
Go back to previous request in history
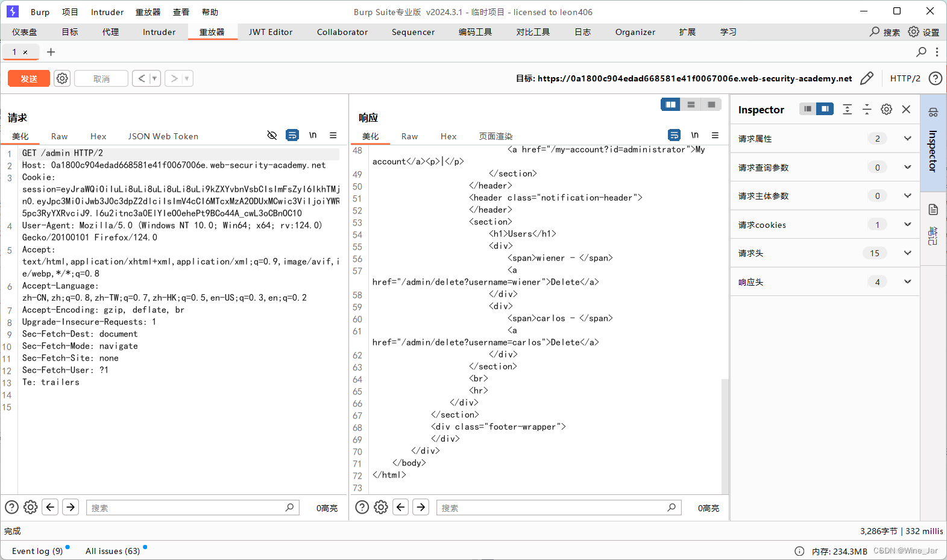(141, 78)
